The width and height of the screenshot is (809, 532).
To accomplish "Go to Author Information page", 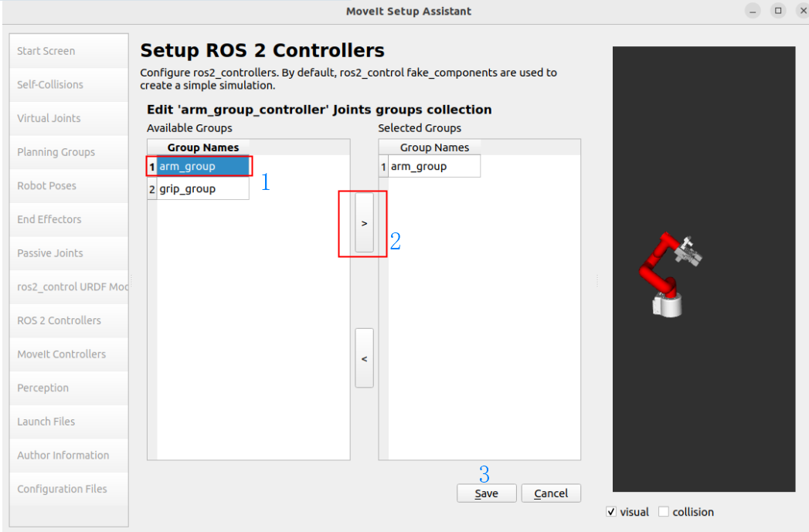I will 69,456.
